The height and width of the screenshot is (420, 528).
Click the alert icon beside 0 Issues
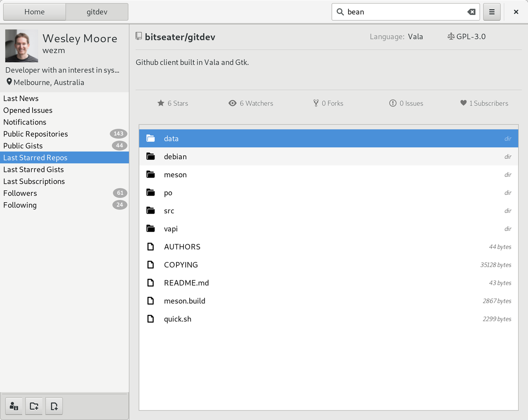point(393,103)
